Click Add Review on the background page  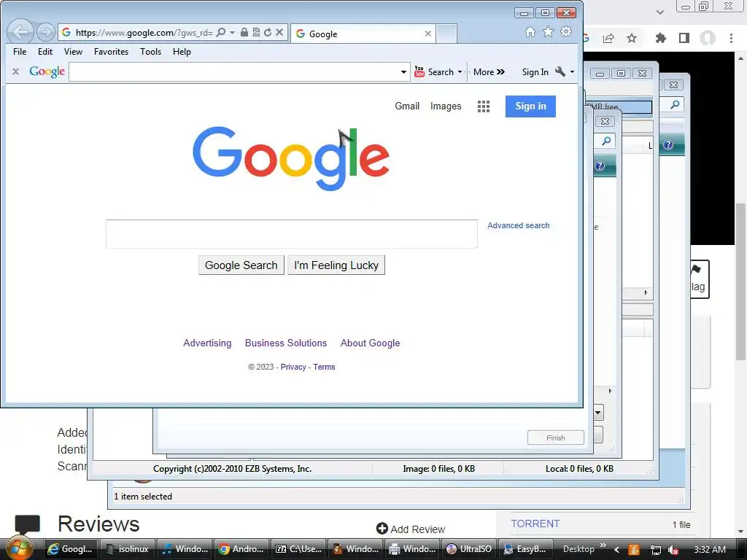tap(411, 529)
